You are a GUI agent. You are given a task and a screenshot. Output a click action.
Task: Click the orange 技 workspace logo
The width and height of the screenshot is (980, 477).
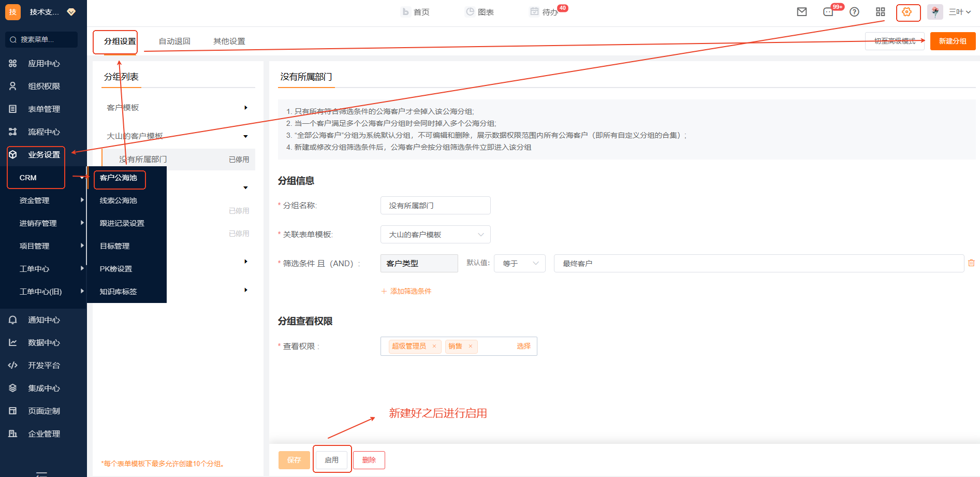[x=13, y=12]
